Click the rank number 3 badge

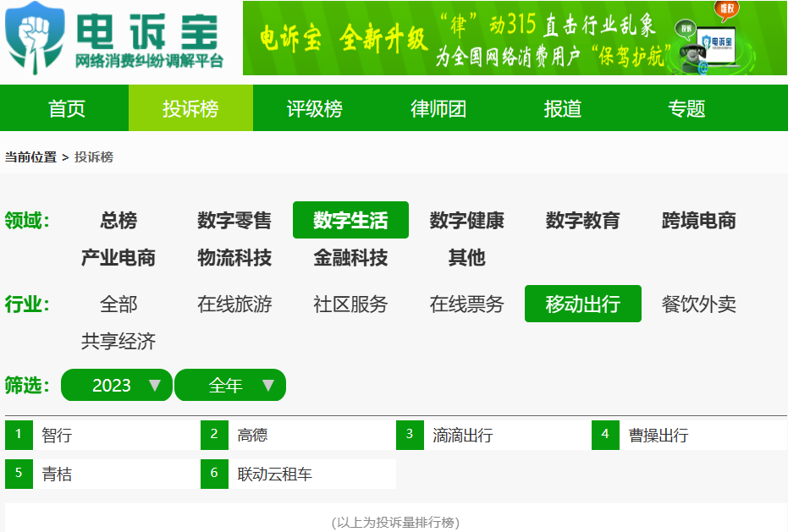point(410,435)
